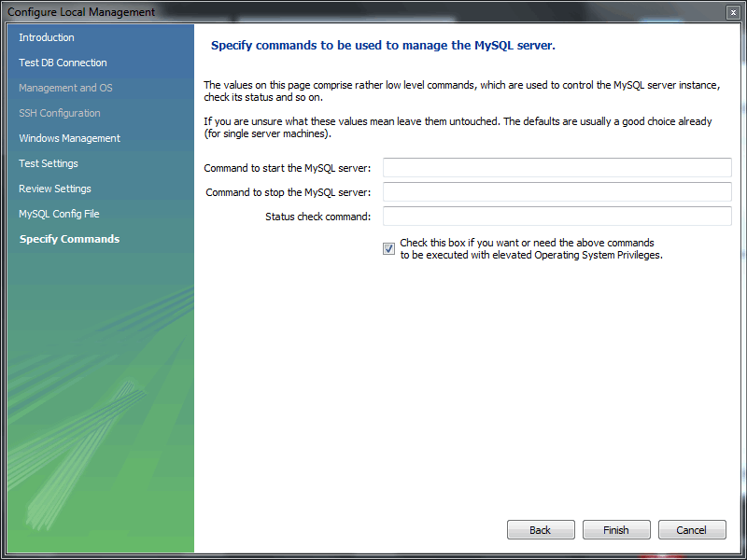Screen dimensions: 747x560
Task: Click 'Command to stop the MySQL server:' label
Action: [x=289, y=192]
